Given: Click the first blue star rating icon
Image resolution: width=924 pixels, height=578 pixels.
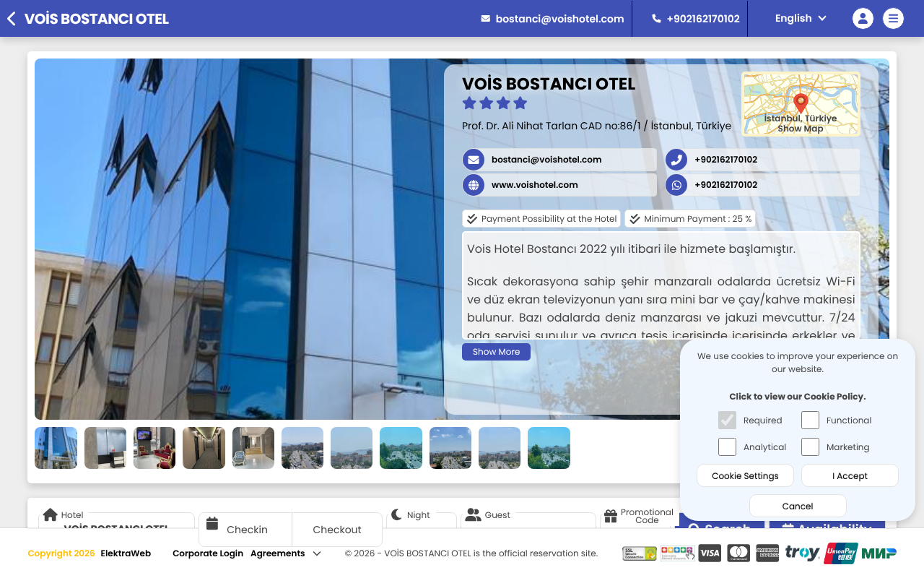Looking at the screenshot, I should tap(469, 103).
